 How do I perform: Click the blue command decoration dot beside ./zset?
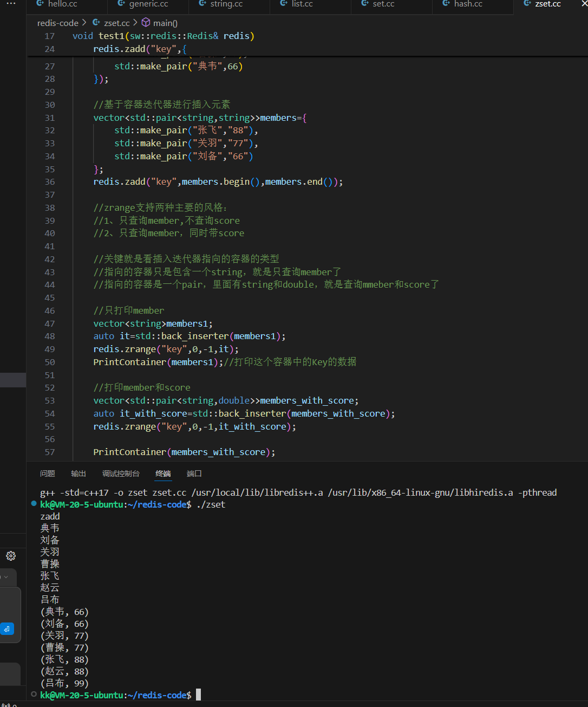click(x=34, y=504)
